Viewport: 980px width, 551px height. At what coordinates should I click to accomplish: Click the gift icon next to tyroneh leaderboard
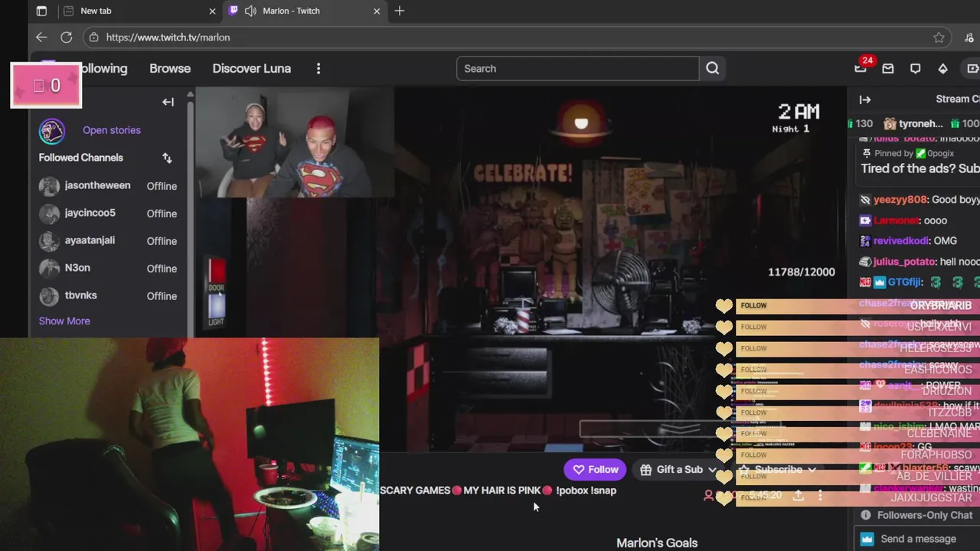tap(889, 123)
